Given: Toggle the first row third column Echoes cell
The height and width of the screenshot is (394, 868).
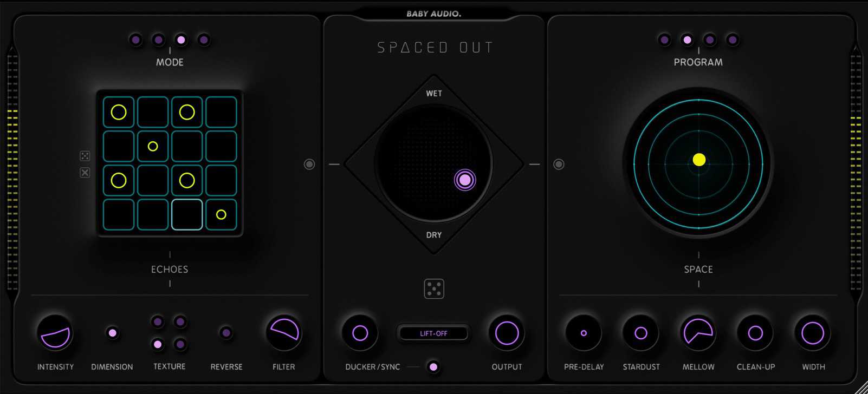Looking at the screenshot, I should 187,112.
